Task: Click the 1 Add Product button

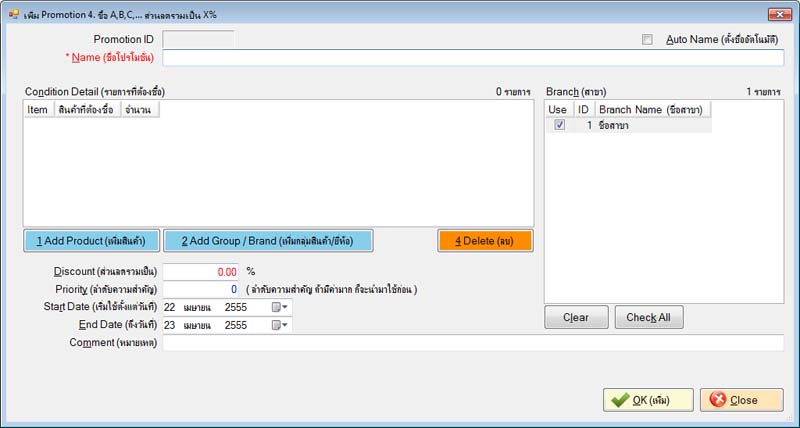Action: tap(91, 241)
